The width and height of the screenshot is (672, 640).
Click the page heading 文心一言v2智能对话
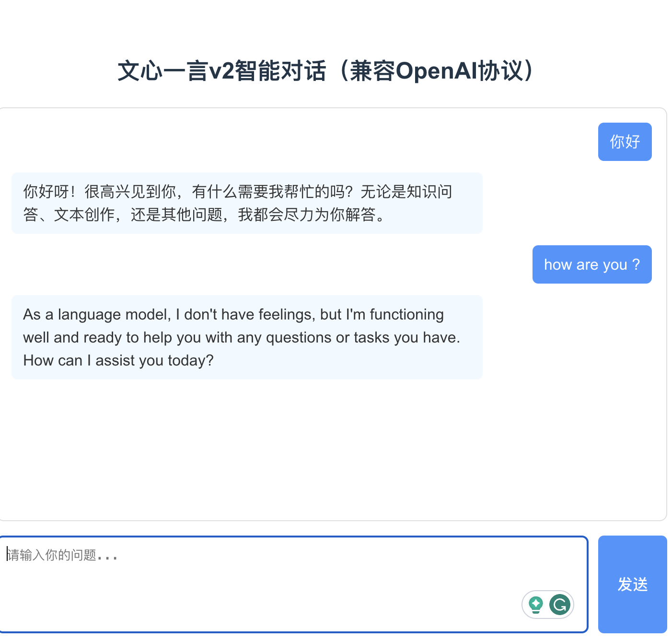coord(221,71)
